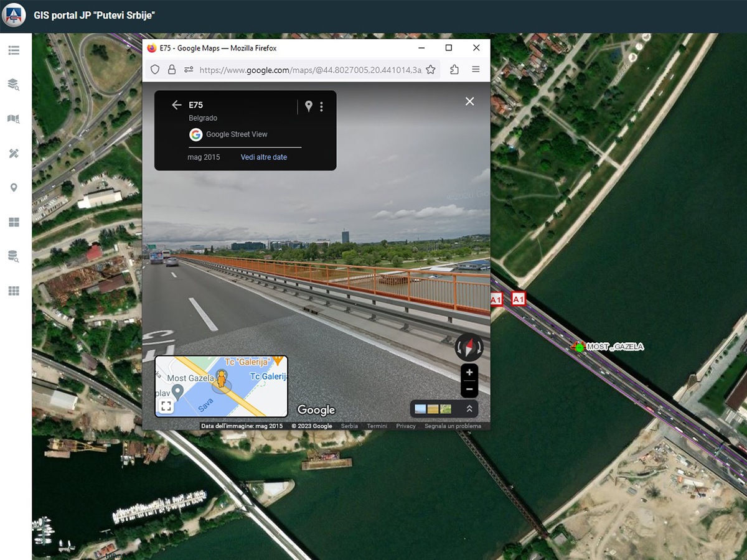Open the four-tile layout icon in sidebar
The width and height of the screenshot is (747, 560).
click(x=14, y=222)
